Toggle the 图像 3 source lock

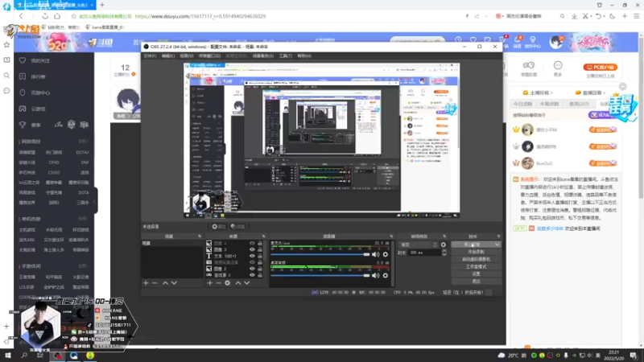click(x=259, y=249)
